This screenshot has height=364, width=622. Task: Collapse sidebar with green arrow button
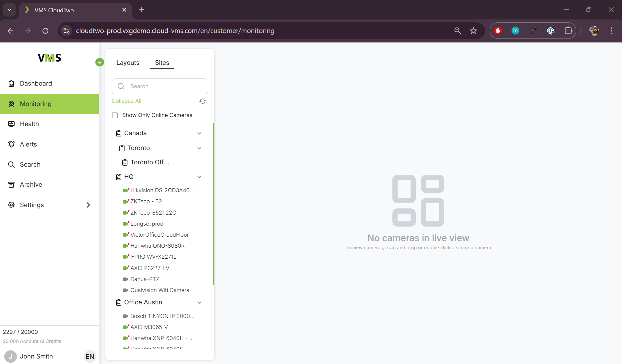click(x=100, y=62)
